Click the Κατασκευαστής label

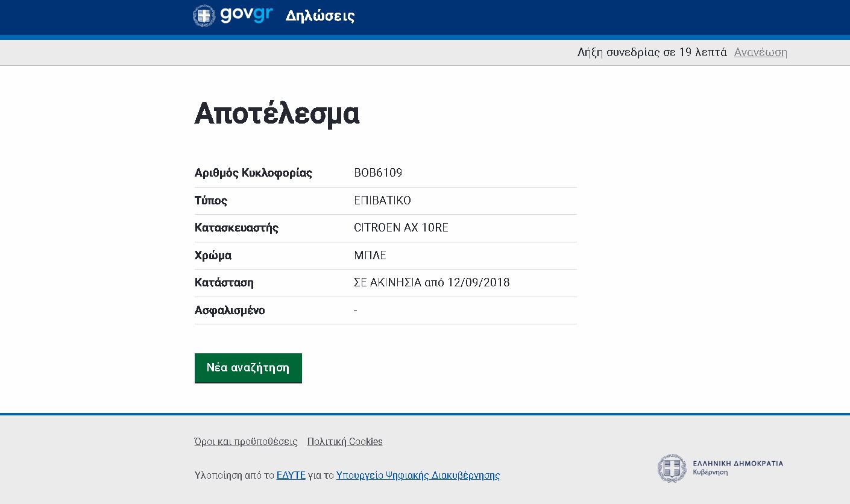coord(236,228)
